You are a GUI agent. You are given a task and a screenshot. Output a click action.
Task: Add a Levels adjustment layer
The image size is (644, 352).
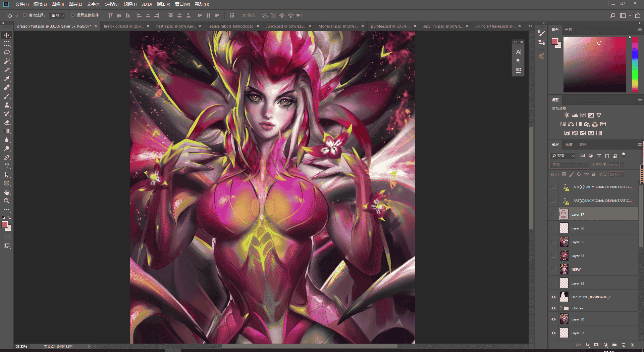[x=575, y=115]
